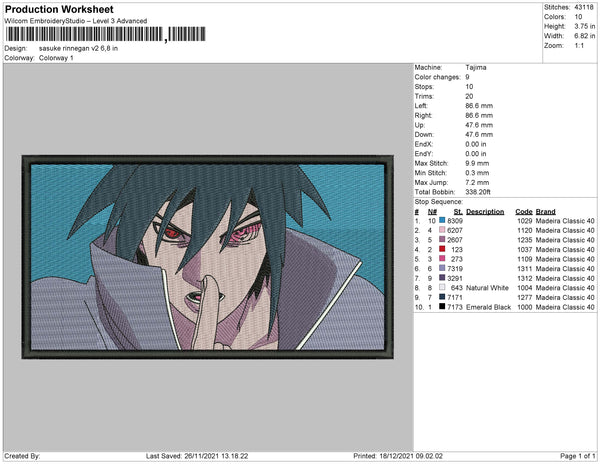This screenshot has width=600, height=464.
Task: Click the Sasuke embroidery design preview
Action: 208,257
